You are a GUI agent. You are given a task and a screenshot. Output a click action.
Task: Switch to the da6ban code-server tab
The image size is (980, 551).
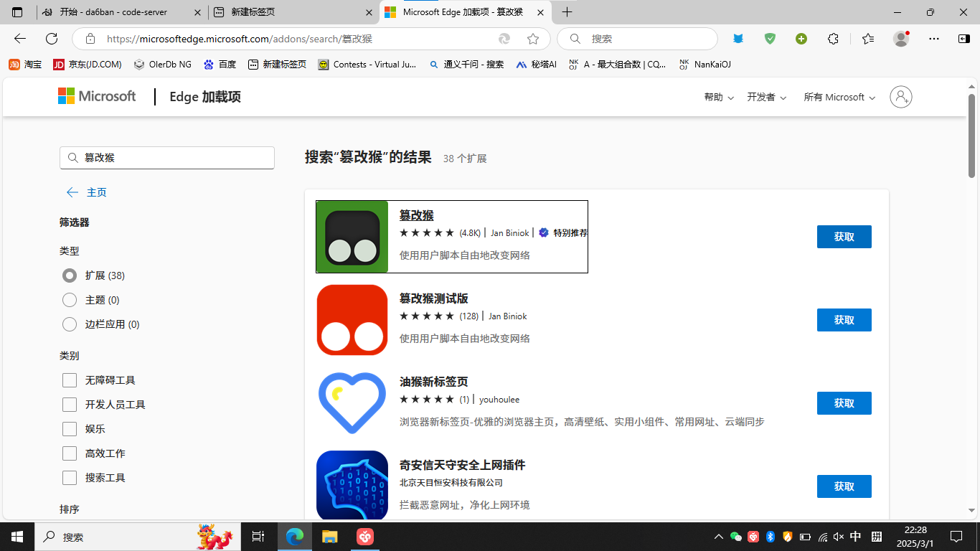coord(122,12)
